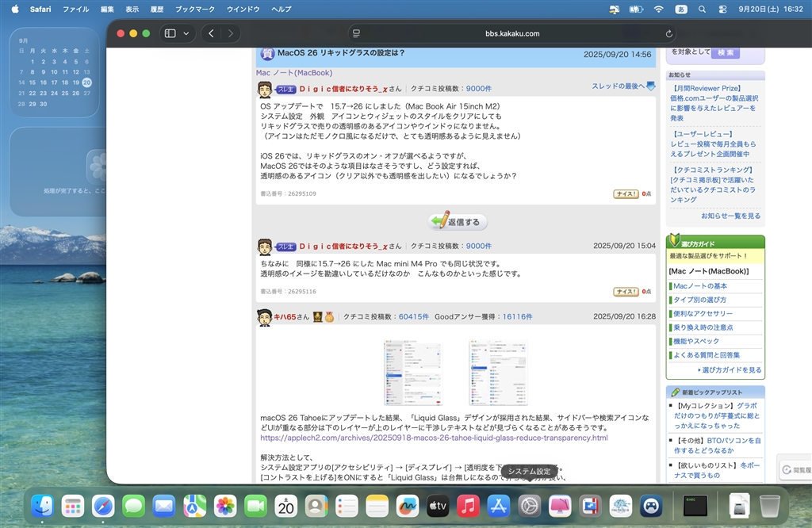812x528 pixels.
Task: Open the page menu icon in address bar
Action: coord(357,33)
